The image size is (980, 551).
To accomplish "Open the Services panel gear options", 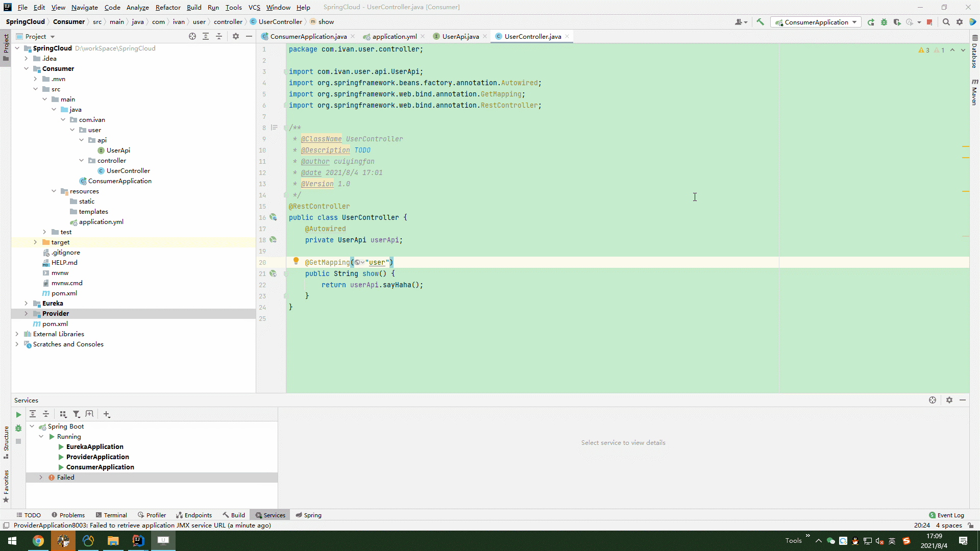I will (949, 400).
